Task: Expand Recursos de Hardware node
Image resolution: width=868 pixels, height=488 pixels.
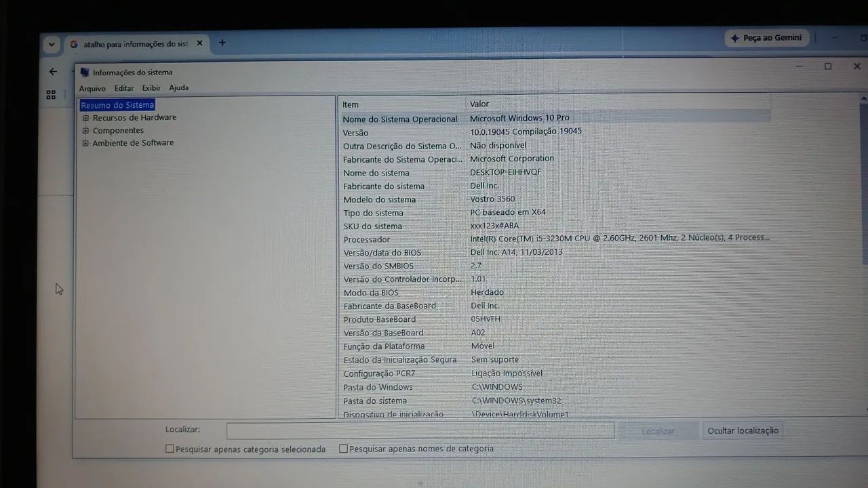Action: [x=86, y=118]
